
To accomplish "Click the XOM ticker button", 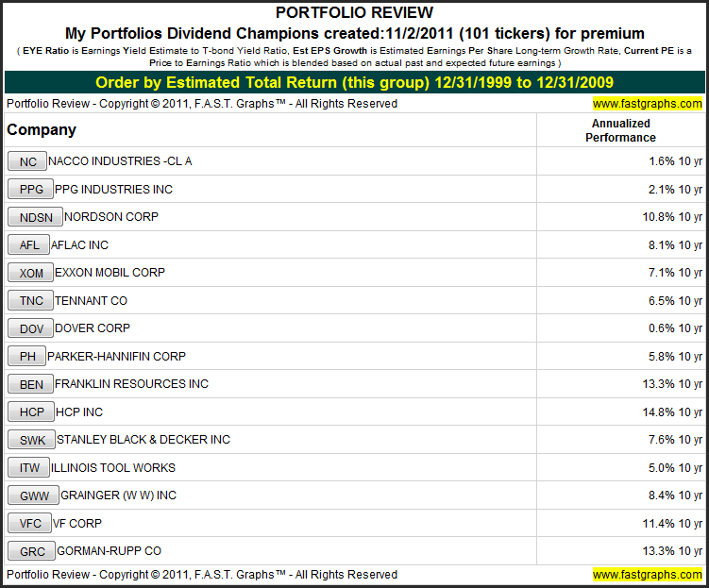I will [30, 273].
